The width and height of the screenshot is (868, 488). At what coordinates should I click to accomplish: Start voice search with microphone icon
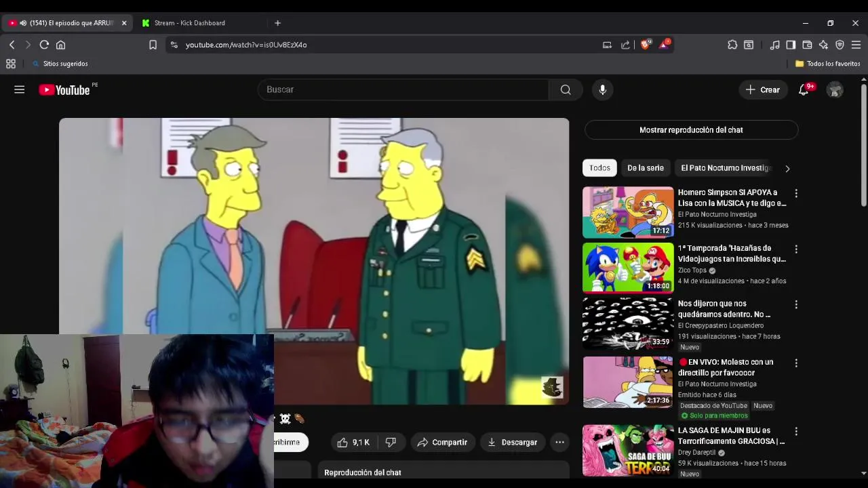coord(602,89)
